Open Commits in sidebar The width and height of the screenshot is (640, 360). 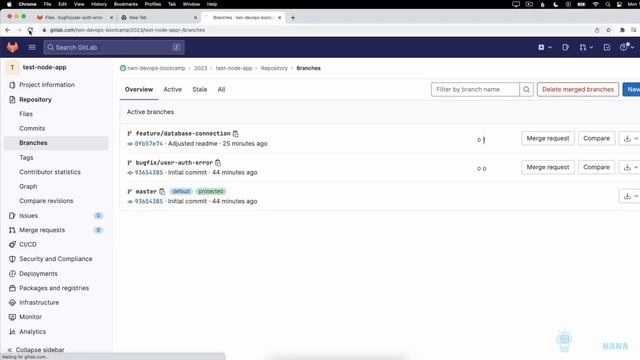coord(32,128)
